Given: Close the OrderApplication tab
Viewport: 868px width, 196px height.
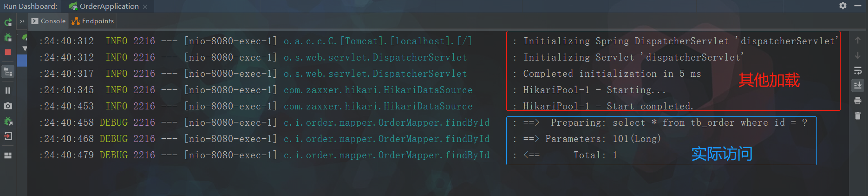Looking at the screenshot, I should pos(145,7).
